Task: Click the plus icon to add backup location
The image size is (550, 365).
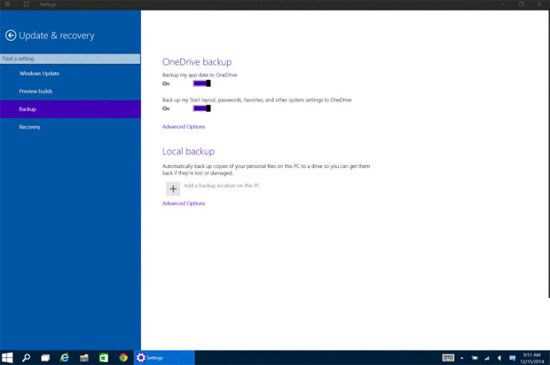Action: click(173, 189)
